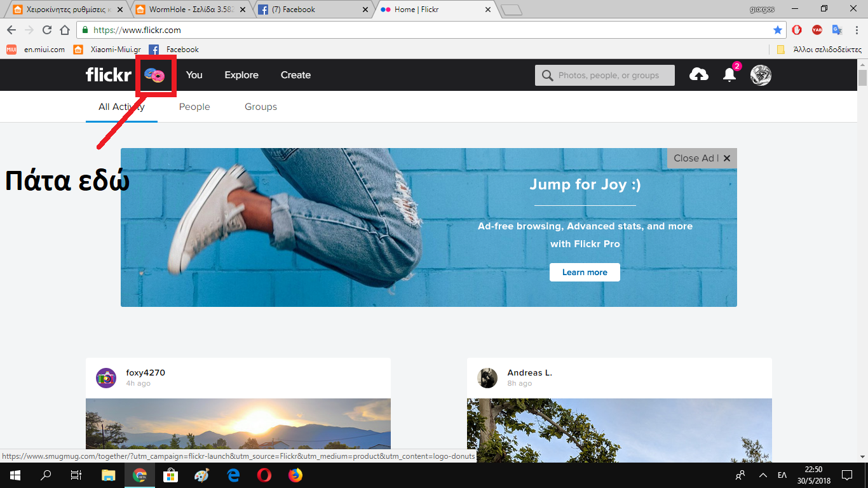The image size is (868, 488).
Task: Open the Action Center notification icon
Action: [x=847, y=475]
